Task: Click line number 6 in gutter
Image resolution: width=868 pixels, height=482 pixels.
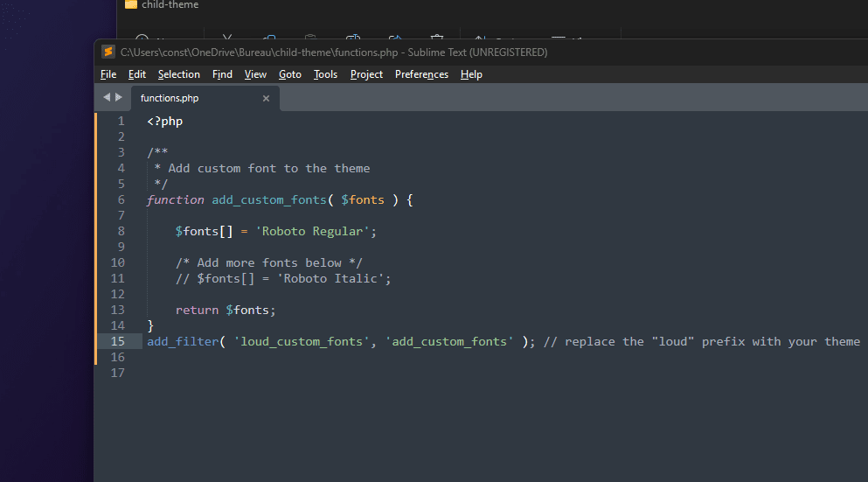Action: coord(121,200)
